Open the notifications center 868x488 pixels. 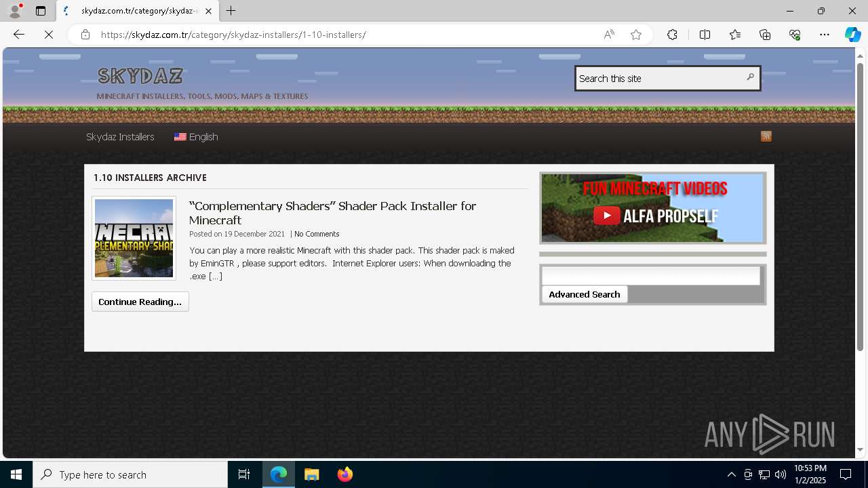coord(846,474)
